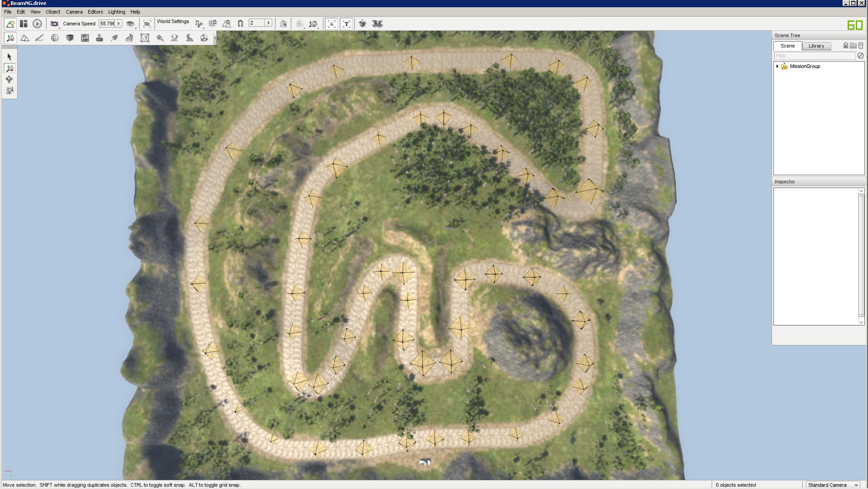
Task: Open the snap size slider arrow
Action: click(x=268, y=23)
